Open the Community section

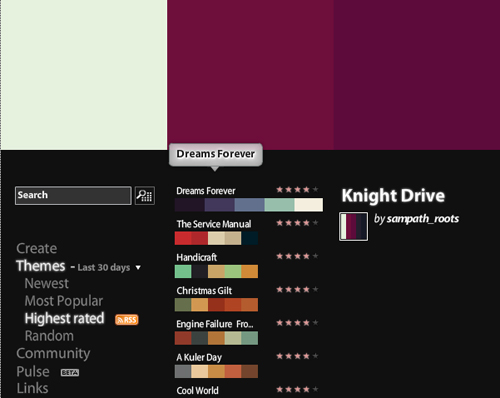pos(53,354)
